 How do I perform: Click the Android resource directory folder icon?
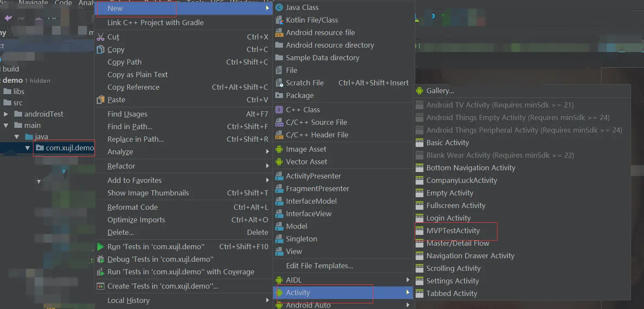pos(279,45)
